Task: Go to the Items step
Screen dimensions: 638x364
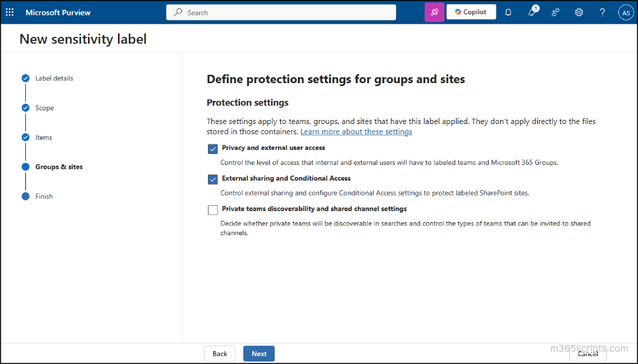Action: pyautogui.click(x=44, y=138)
